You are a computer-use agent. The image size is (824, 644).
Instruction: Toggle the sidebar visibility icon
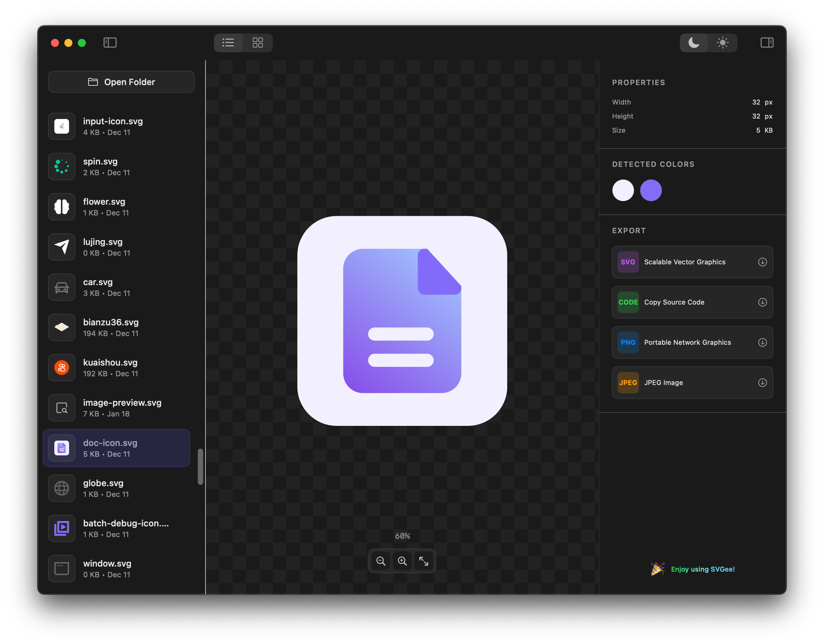pos(110,43)
